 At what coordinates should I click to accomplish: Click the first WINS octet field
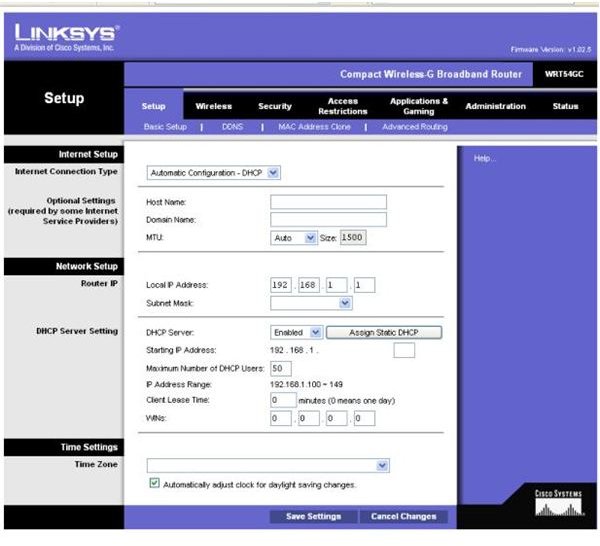(281, 418)
